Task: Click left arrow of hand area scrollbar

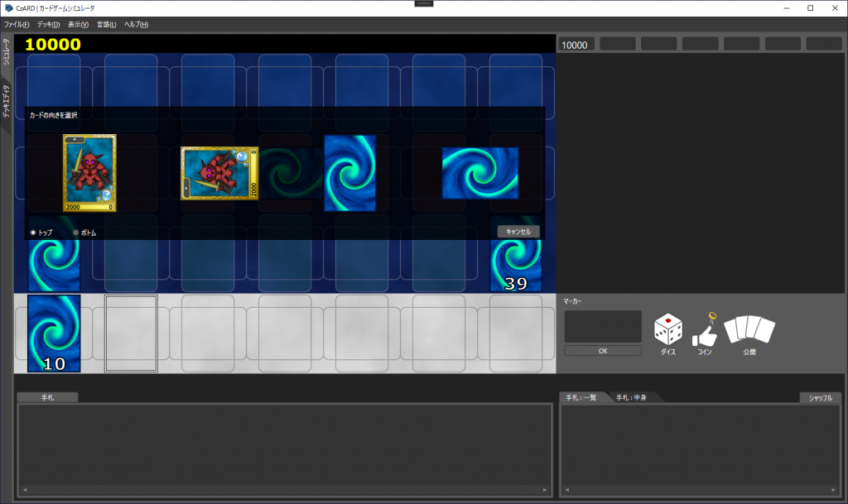Action: pos(25,490)
